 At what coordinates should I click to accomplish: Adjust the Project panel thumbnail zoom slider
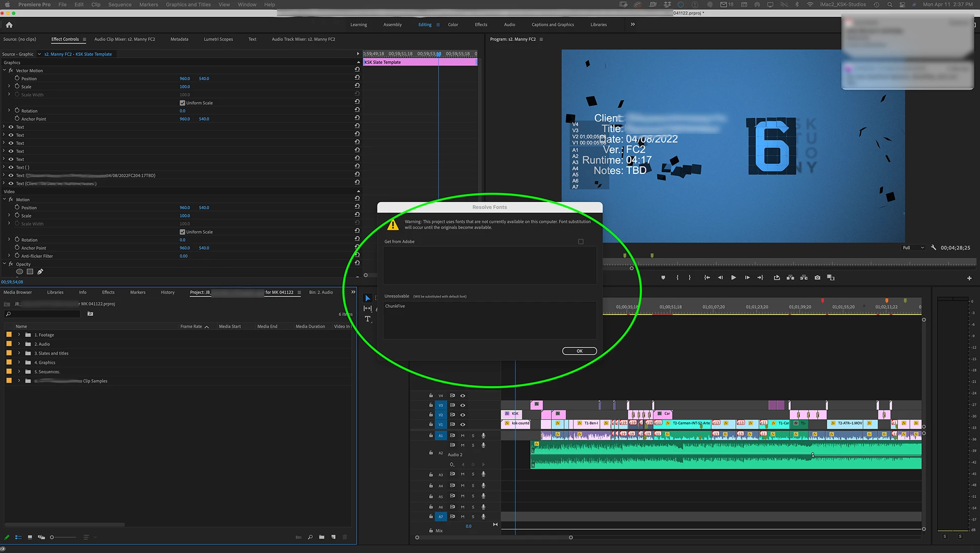[x=52, y=537]
